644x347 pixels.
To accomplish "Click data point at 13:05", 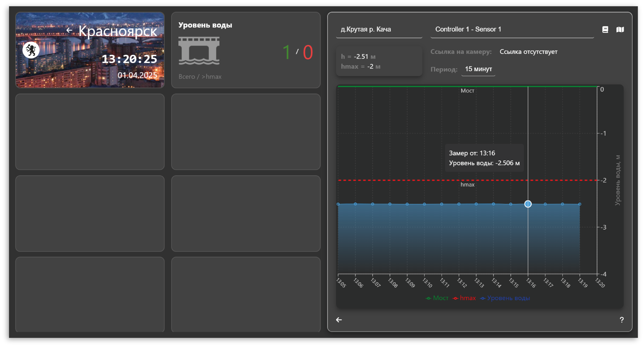I will pyautogui.click(x=338, y=204).
